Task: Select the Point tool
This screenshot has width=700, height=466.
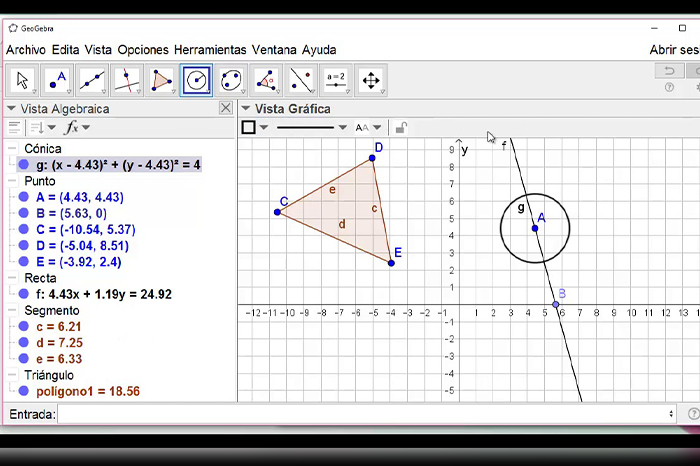Action: [59, 80]
